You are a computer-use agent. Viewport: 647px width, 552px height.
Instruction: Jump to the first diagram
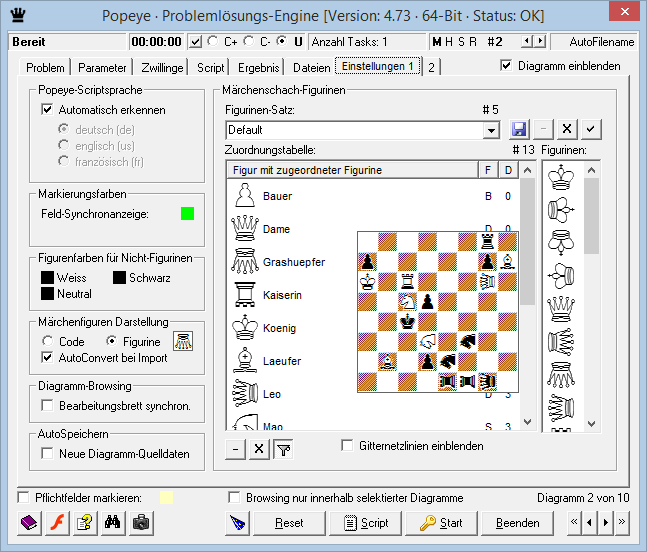[x=574, y=523]
